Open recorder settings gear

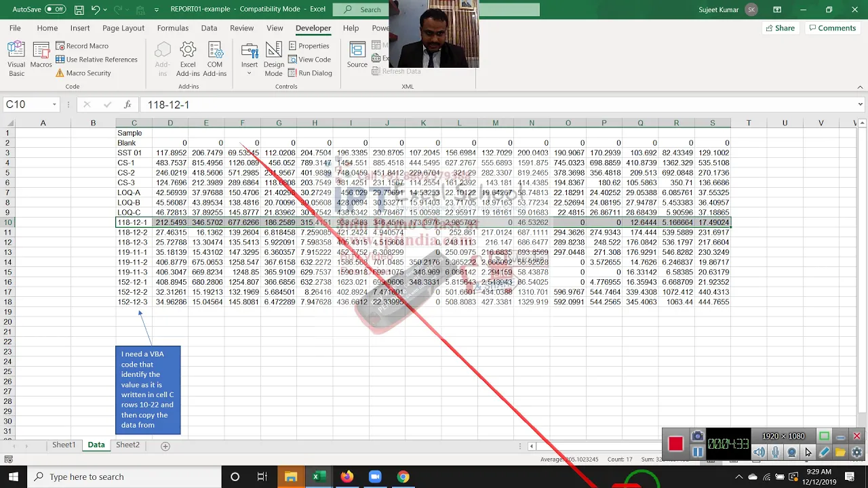click(856, 452)
